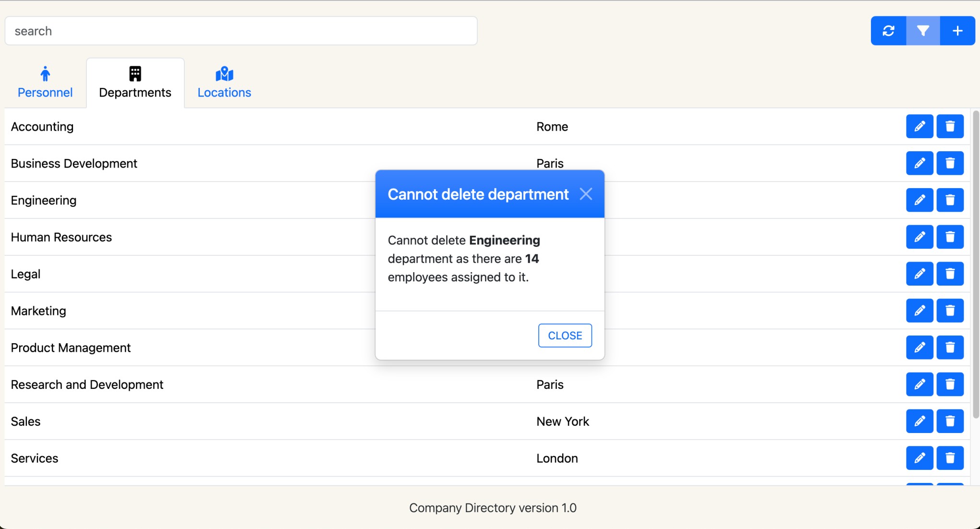Click the department list scrollbar
Viewport: 980px width, 529px height.
click(975, 264)
